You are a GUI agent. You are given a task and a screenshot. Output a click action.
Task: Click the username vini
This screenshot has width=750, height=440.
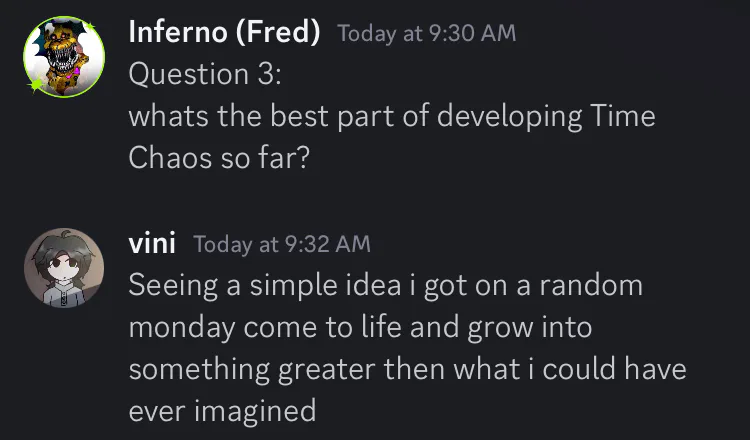[x=152, y=243]
